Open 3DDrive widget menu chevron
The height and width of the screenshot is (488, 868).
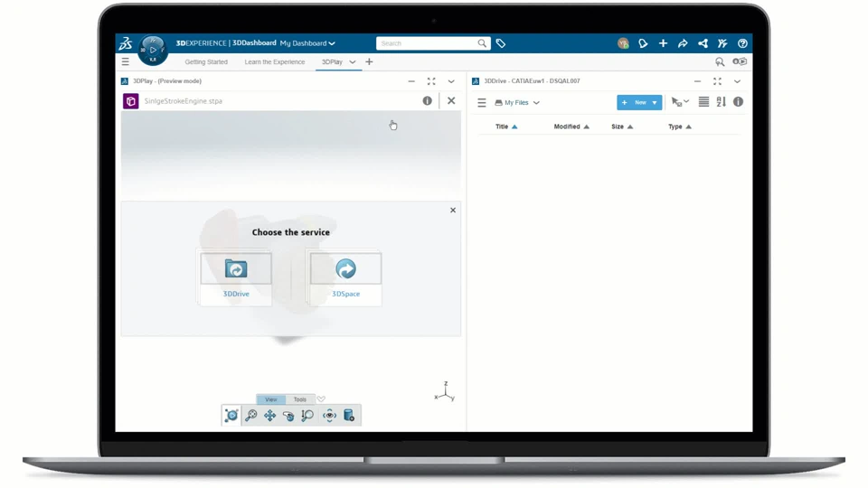coord(737,81)
